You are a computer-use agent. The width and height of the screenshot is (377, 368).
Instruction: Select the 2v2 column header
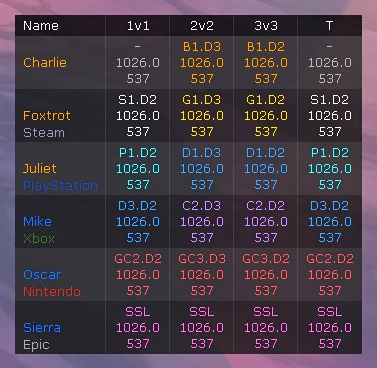click(x=202, y=26)
